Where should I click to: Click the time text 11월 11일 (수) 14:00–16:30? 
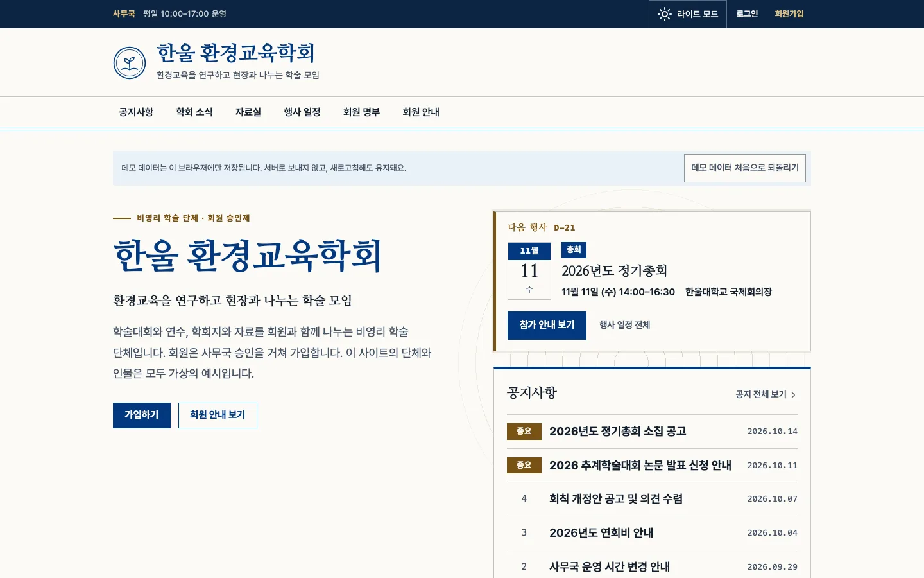tap(618, 292)
